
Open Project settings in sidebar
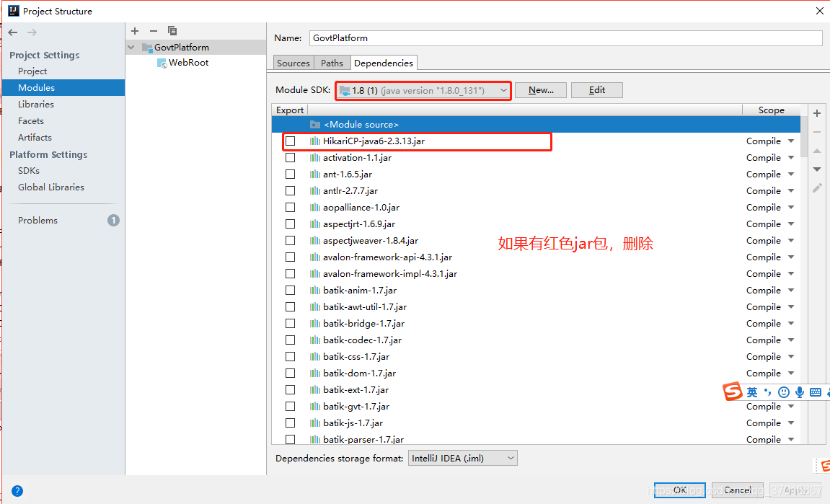tap(32, 71)
